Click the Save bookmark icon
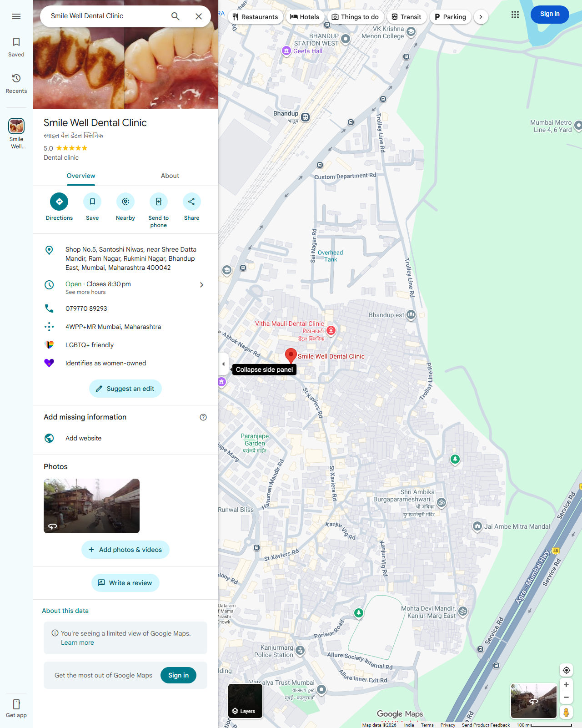582x728 pixels. click(92, 202)
